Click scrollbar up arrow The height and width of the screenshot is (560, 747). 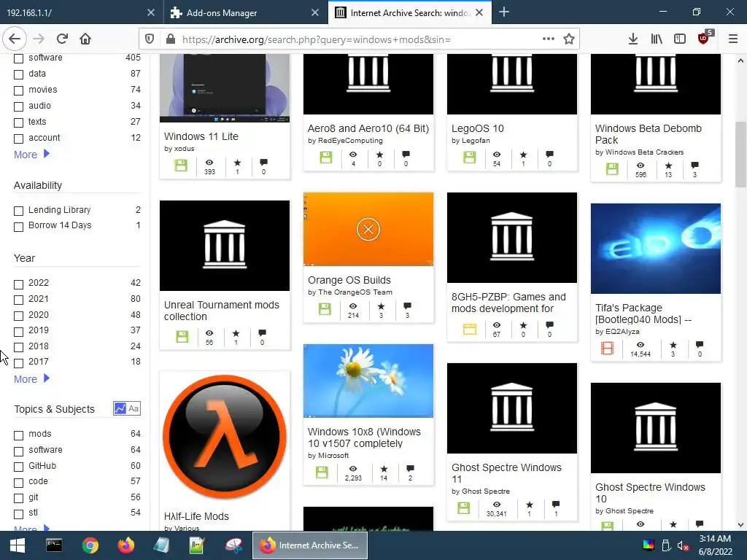(740, 61)
